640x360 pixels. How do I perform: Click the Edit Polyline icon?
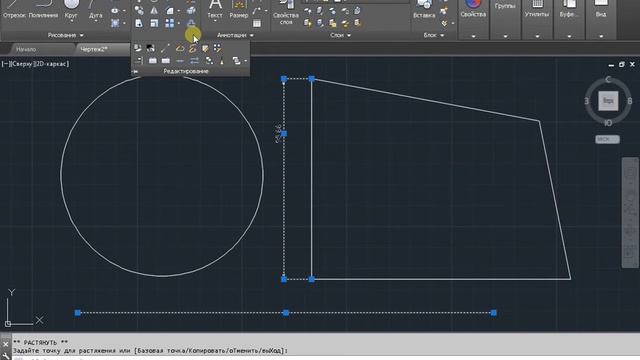pyautogui.click(x=180, y=48)
